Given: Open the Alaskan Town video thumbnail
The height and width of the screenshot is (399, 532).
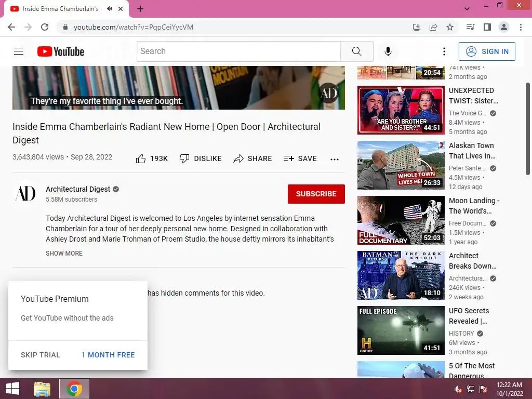Looking at the screenshot, I should pyautogui.click(x=401, y=165).
